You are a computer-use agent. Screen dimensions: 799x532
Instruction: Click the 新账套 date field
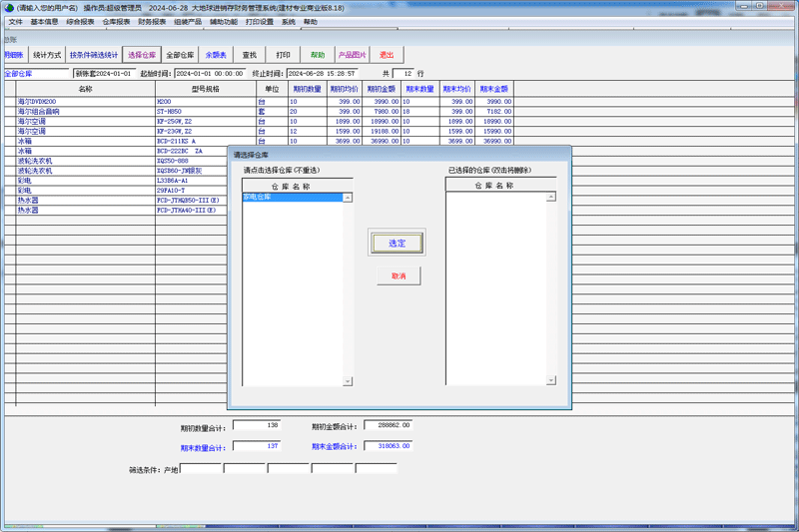coord(105,74)
